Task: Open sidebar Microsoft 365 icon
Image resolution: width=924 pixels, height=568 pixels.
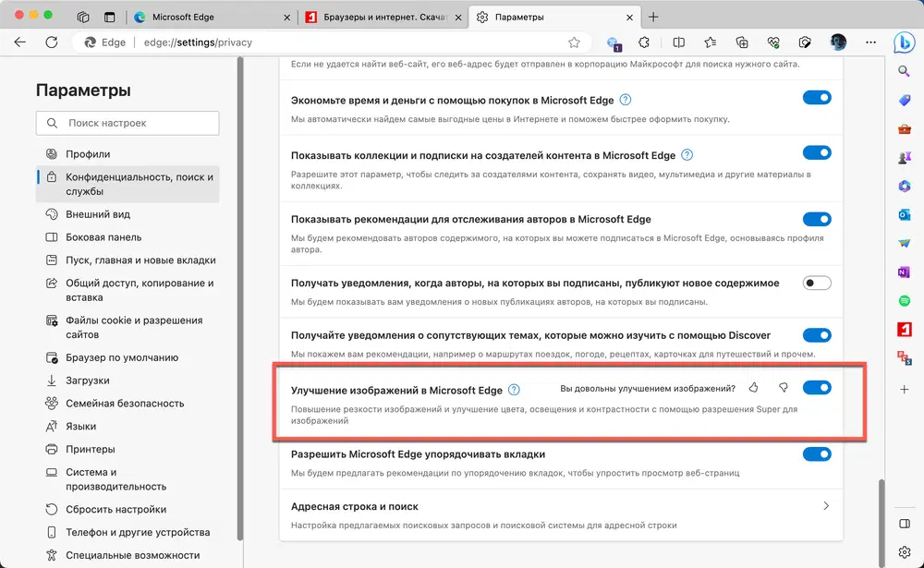Action: click(x=904, y=187)
